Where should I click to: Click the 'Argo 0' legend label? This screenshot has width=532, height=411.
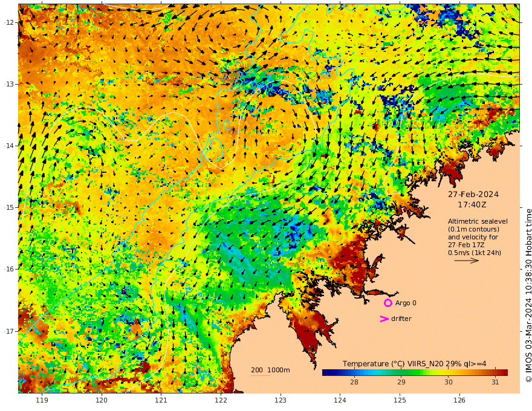406,303
